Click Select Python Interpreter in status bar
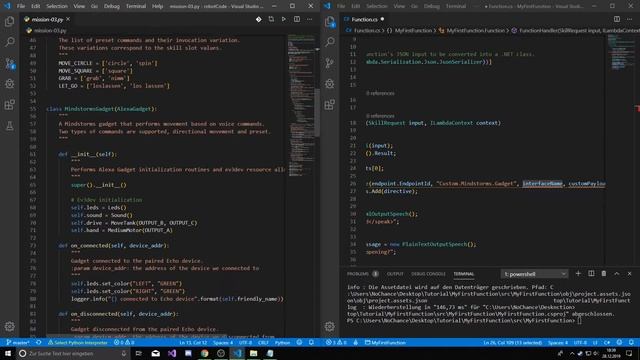The height and width of the screenshot is (360, 640). tap(78, 342)
